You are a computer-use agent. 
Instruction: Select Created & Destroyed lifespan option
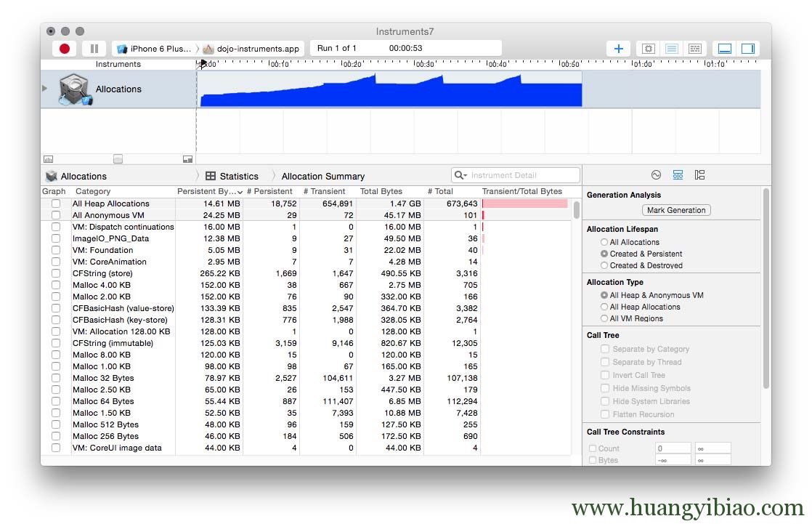(604, 265)
